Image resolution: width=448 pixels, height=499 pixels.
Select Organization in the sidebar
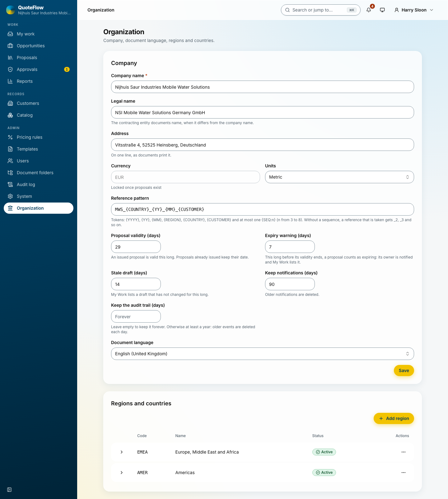click(x=39, y=208)
